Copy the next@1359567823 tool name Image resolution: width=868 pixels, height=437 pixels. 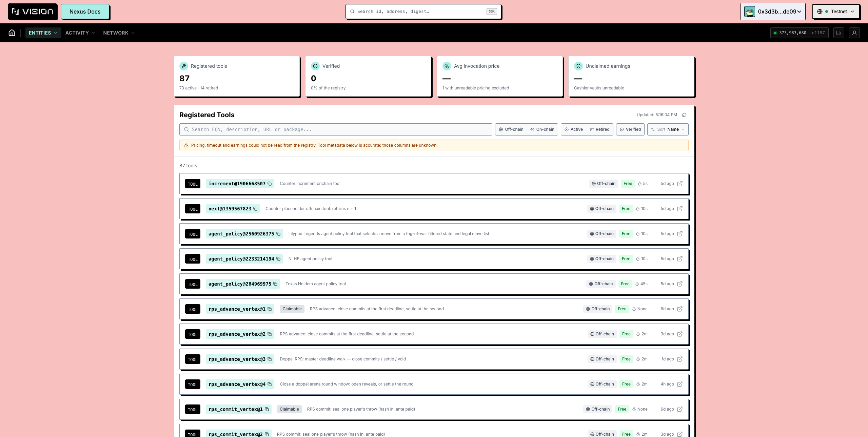255,209
